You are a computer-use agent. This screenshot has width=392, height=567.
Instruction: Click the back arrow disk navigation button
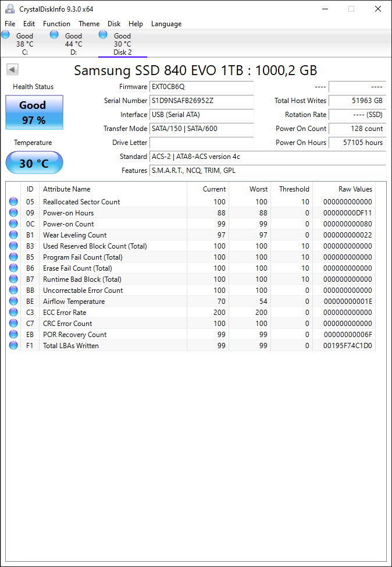13,70
